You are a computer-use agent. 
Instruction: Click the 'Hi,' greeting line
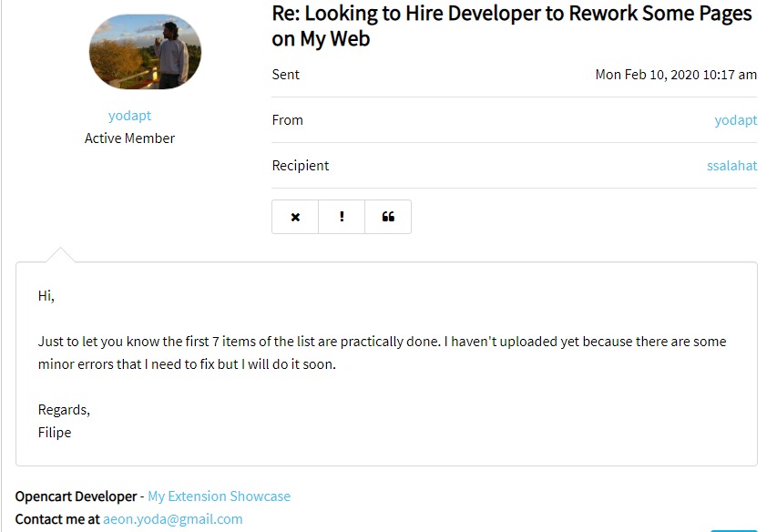pos(46,296)
